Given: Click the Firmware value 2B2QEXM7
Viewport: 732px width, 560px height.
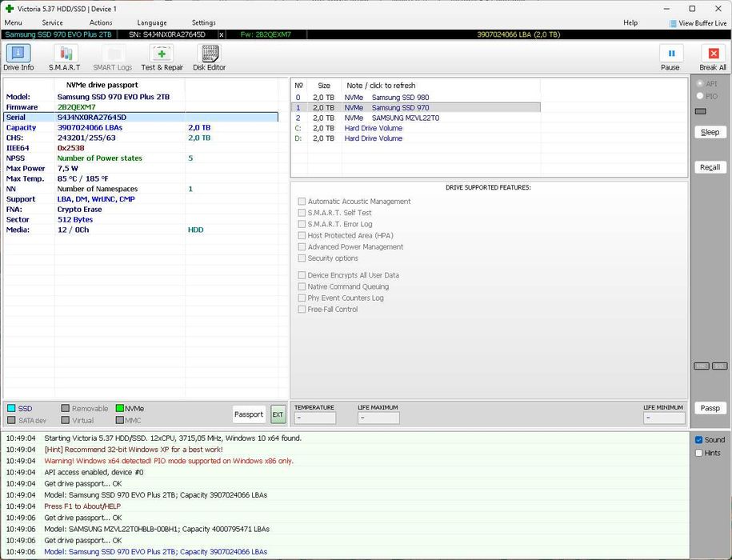Looking at the screenshot, I should point(77,107).
